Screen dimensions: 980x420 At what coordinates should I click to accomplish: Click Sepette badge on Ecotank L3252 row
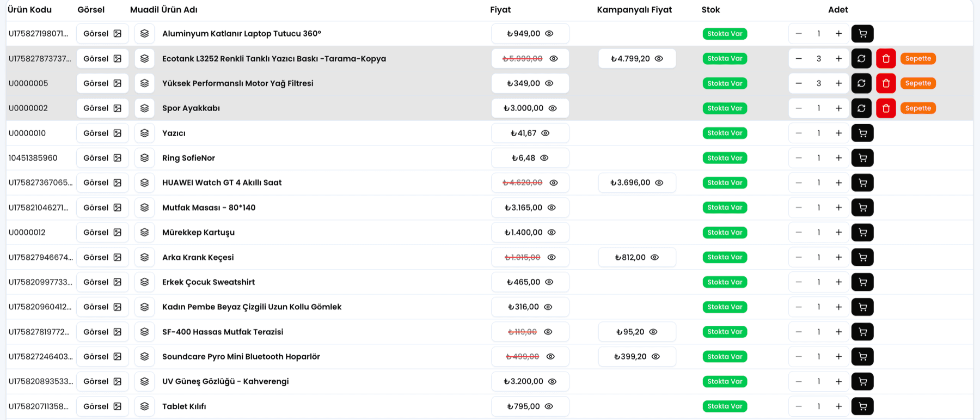pos(918,59)
